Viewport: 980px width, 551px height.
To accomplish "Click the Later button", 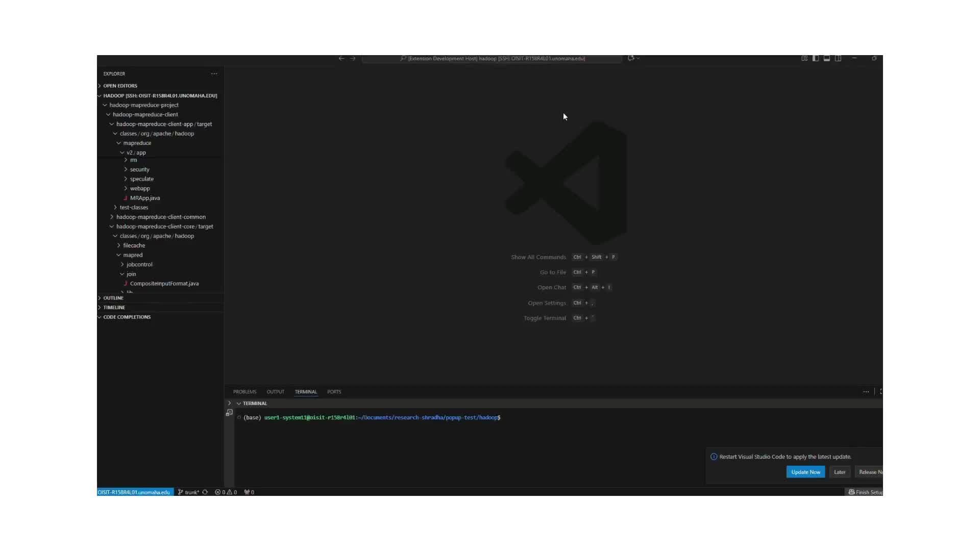I will (x=840, y=472).
